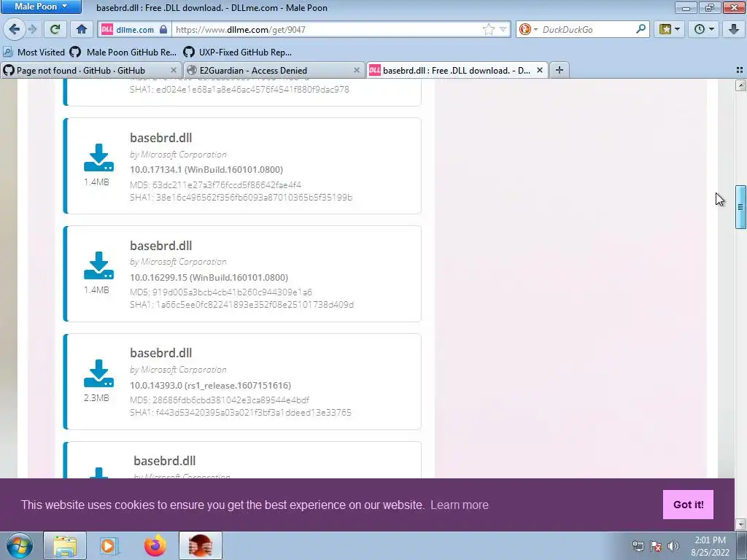The width and height of the screenshot is (747, 560).
Task: Show the downloads panel
Action: pyautogui.click(x=734, y=29)
